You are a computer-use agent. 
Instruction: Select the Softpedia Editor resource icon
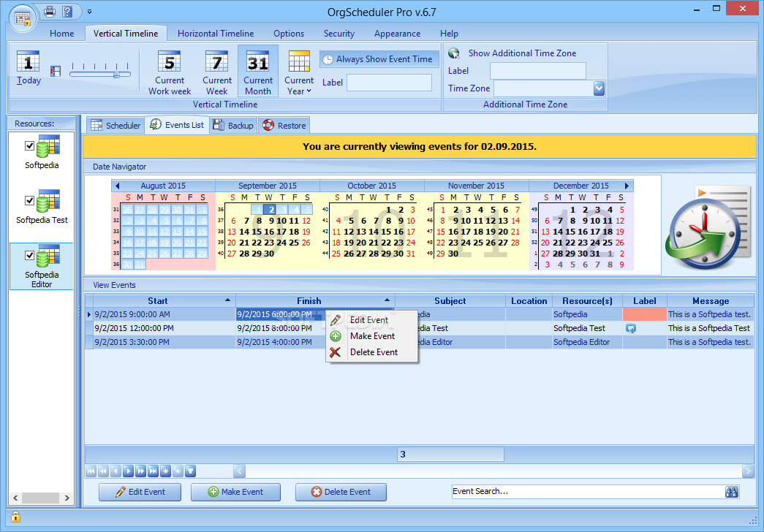coord(48,256)
